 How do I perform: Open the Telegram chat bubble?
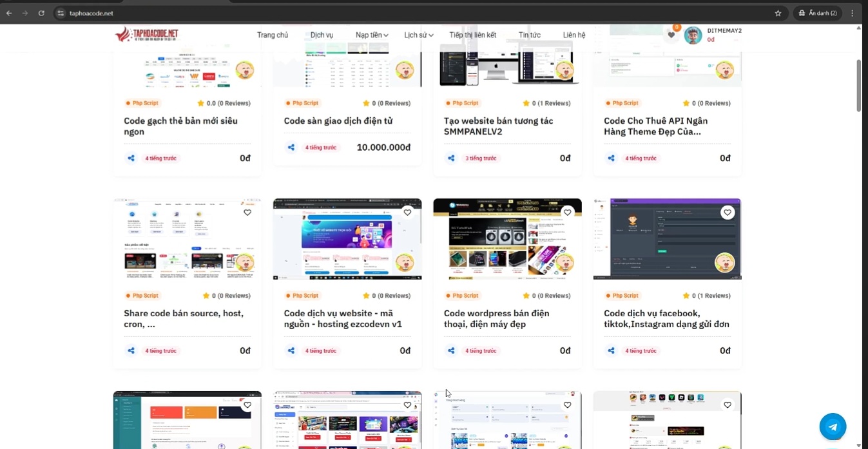[833, 426]
